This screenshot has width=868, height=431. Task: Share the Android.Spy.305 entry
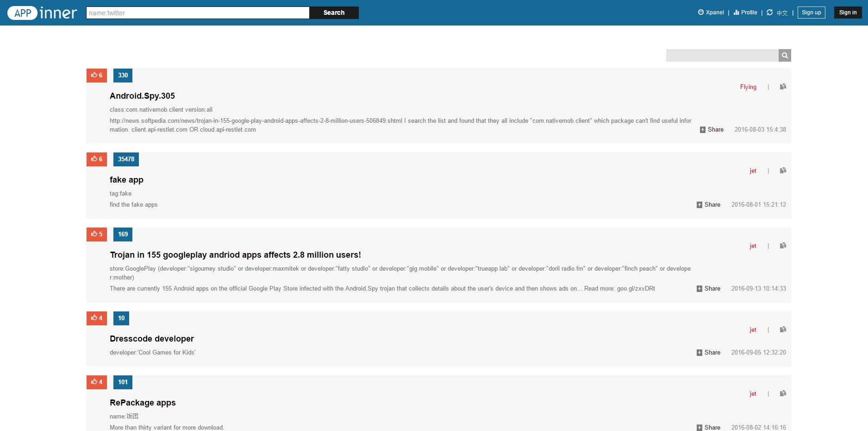pos(712,130)
